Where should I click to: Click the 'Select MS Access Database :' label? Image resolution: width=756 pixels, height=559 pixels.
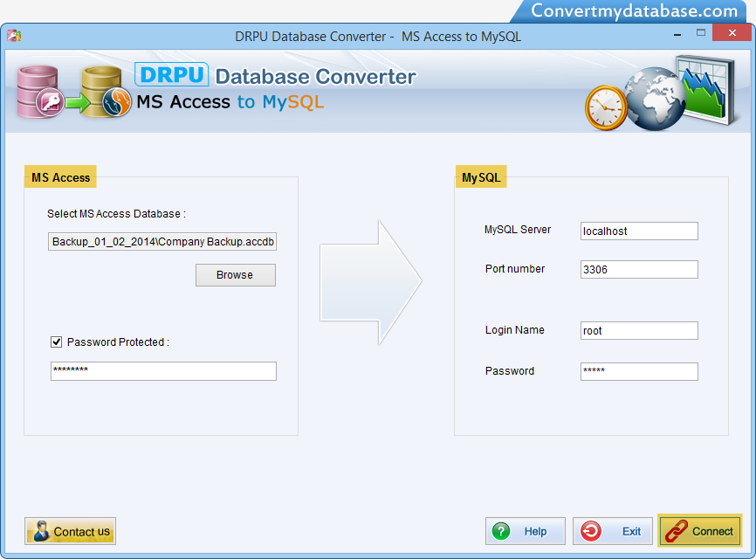point(116,214)
